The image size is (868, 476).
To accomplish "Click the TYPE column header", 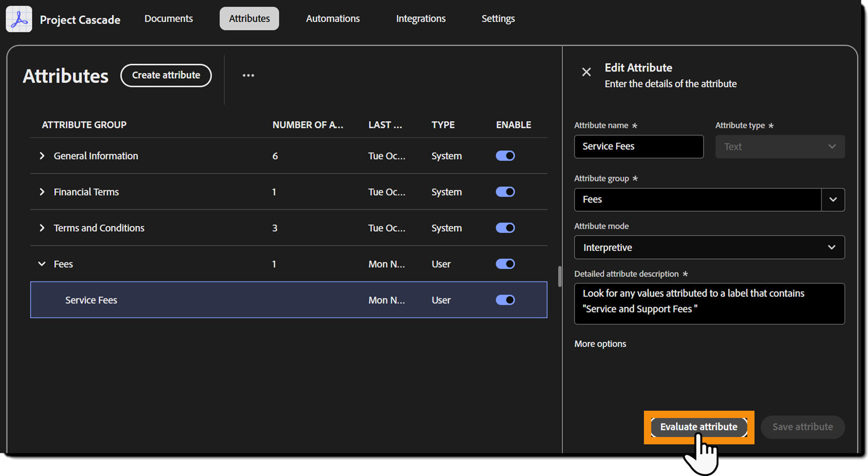I will 443,125.
